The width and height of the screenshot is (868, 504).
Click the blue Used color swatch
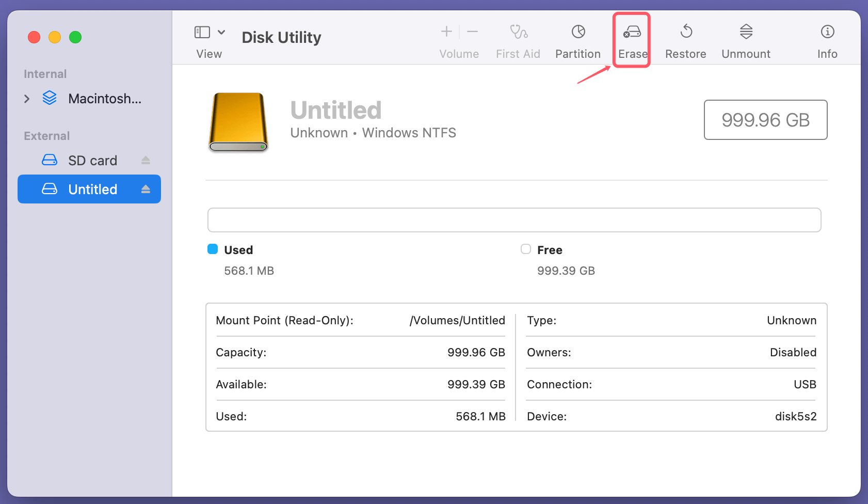213,249
